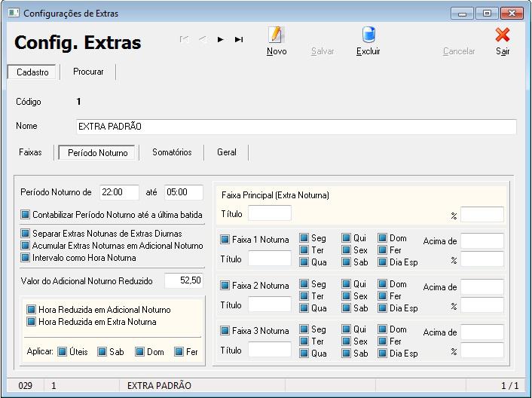Toggle Separar Extras Noturnas de Extras Diurnas
The height and width of the screenshot is (398, 532).
[x=26, y=234]
